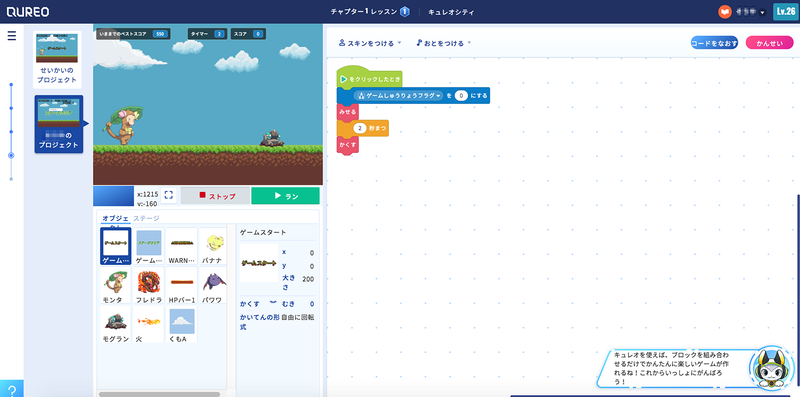800x397 pixels.
Task: Click the green flag をクリックしたとき block
Action: click(370, 79)
